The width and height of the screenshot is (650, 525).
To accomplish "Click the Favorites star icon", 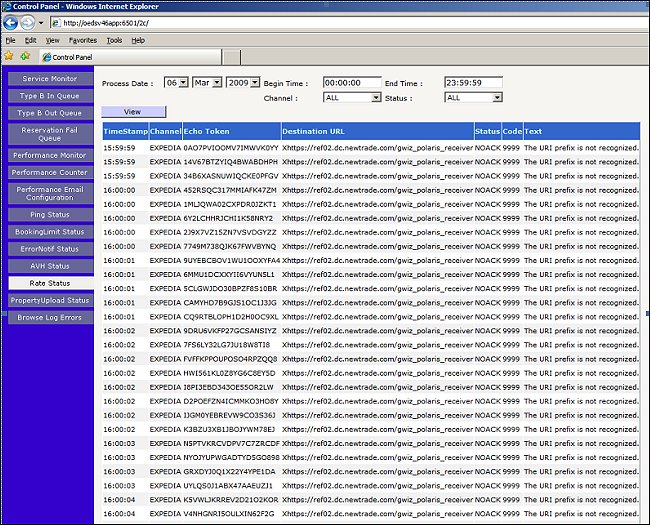I will point(9,56).
